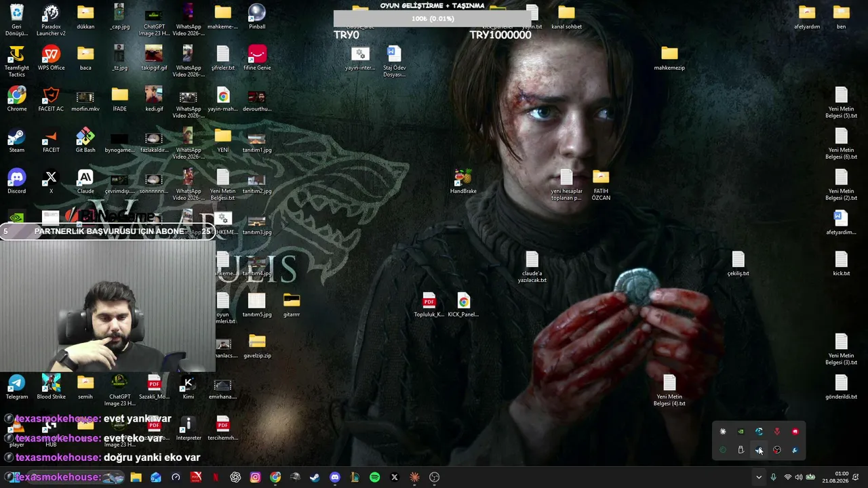Image resolution: width=868 pixels, height=488 pixels.
Task: Open the volume speaker tray icon
Action: (798, 477)
